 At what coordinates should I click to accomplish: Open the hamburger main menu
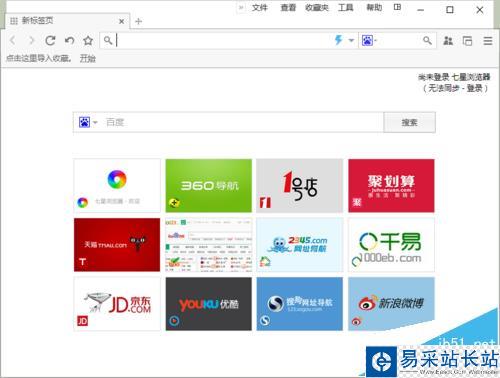488,41
